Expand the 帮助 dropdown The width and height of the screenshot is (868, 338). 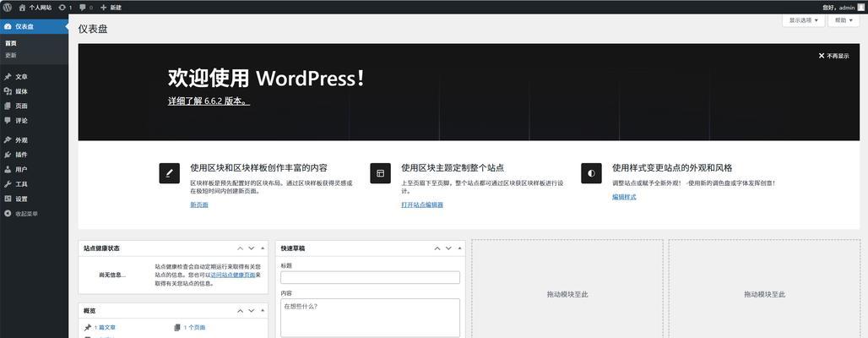pos(844,20)
